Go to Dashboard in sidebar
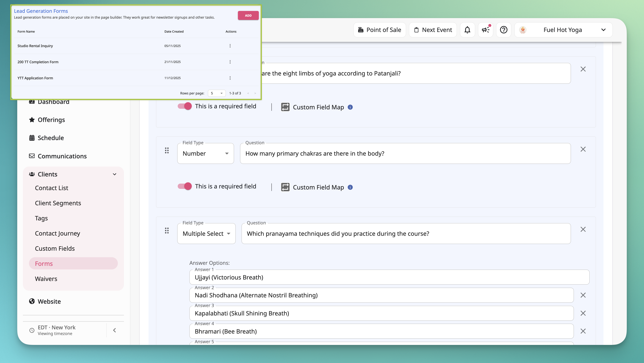 point(54,102)
